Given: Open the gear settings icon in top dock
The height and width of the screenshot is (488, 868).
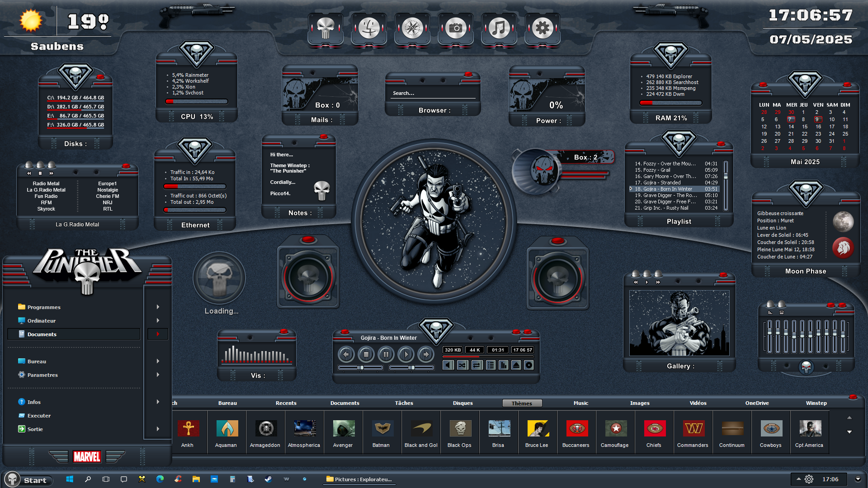Looking at the screenshot, I should (542, 29).
